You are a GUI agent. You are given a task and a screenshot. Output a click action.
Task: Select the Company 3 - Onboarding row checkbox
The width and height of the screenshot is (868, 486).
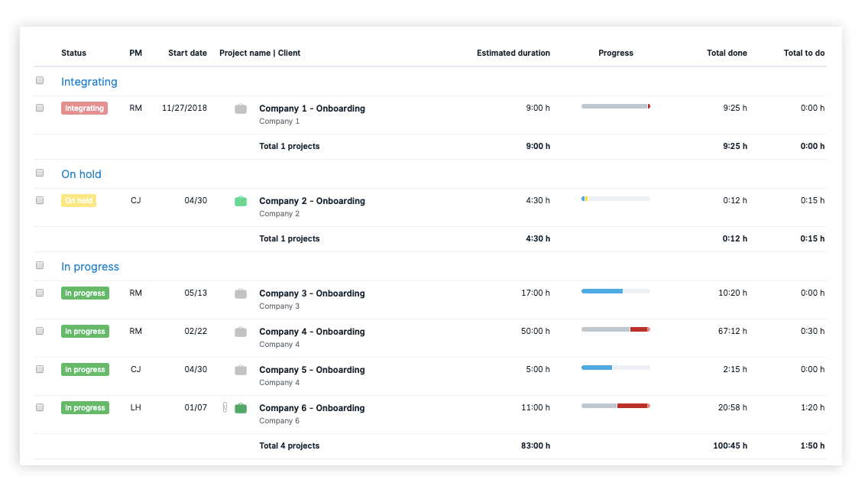click(40, 293)
